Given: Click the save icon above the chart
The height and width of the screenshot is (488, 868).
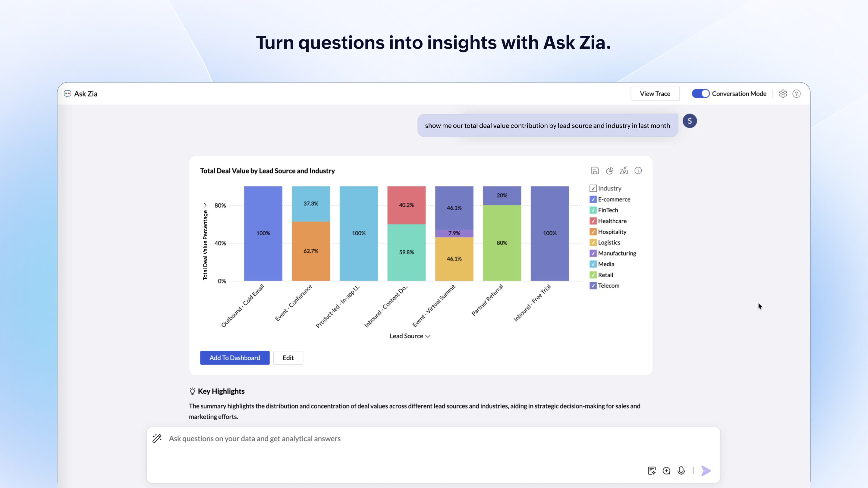Looking at the screenshot, I should coord(595,171).
